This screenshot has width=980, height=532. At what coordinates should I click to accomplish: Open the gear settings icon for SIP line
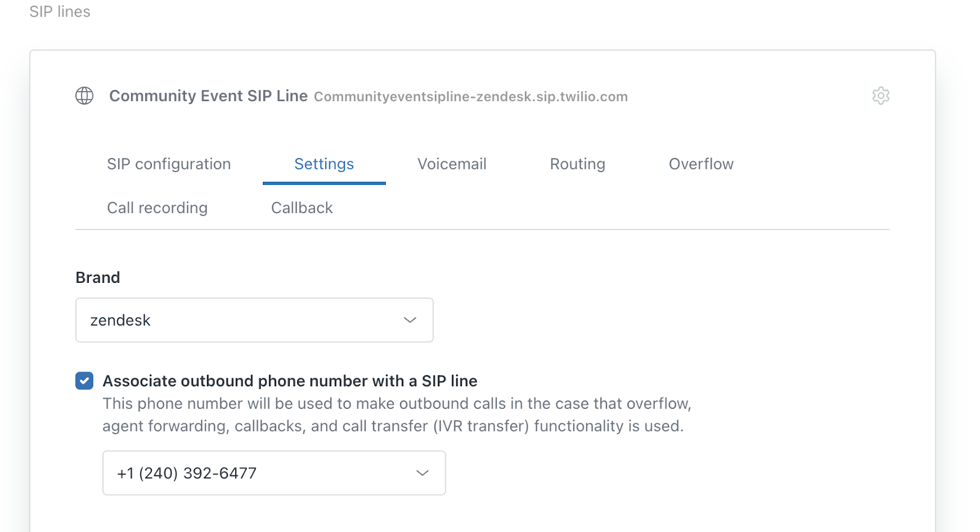(x=881, y=96)
